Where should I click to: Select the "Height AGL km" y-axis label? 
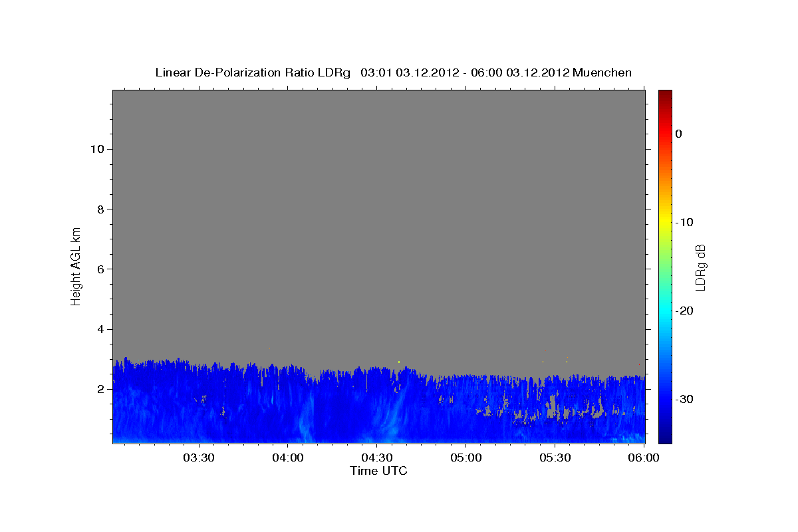click(76, 265)
